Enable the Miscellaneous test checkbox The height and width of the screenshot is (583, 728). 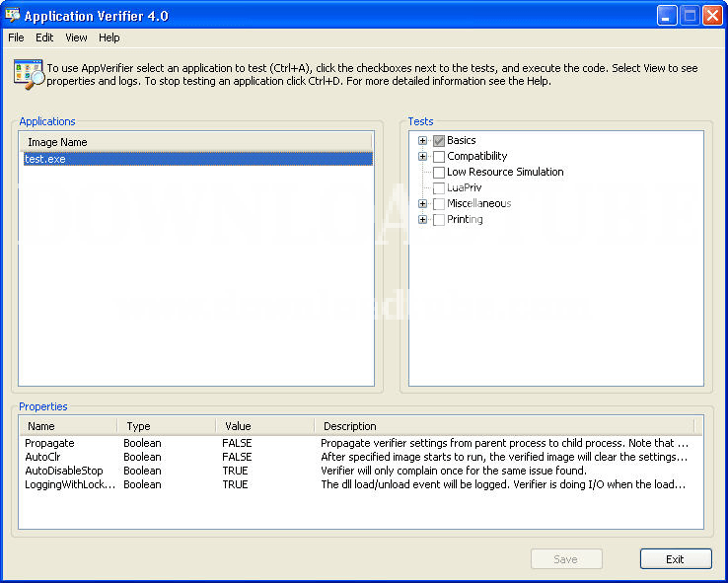[x=439, y=204]
